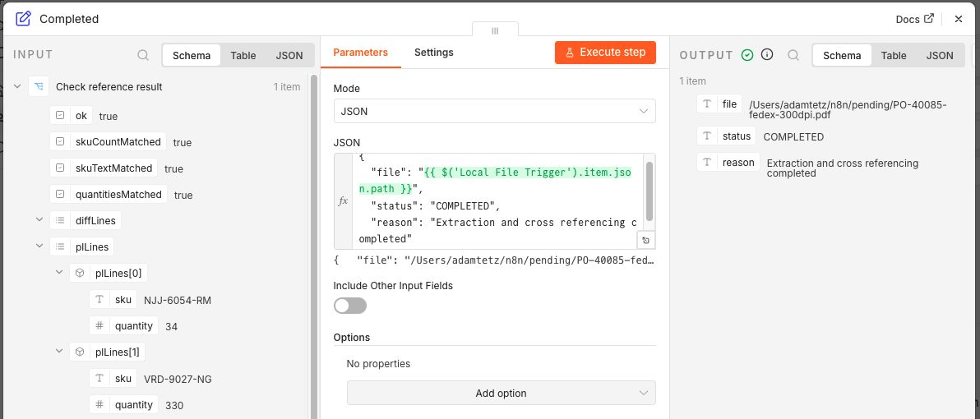This screenshot has height=419, width=980.
Task: Click the INPUT panel vertical scrollbar
Action: 314,246
